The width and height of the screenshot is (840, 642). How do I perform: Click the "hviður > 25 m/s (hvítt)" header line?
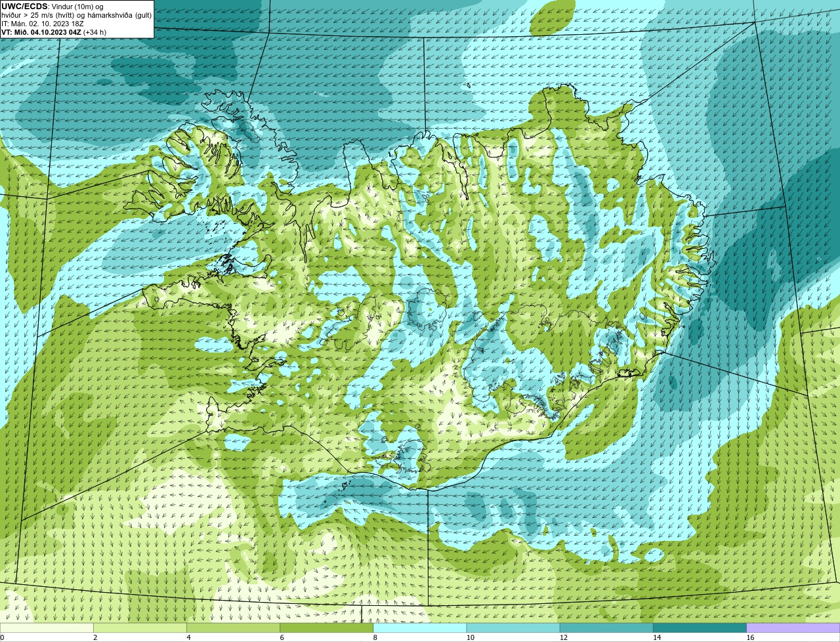click(x=76, y=14)
